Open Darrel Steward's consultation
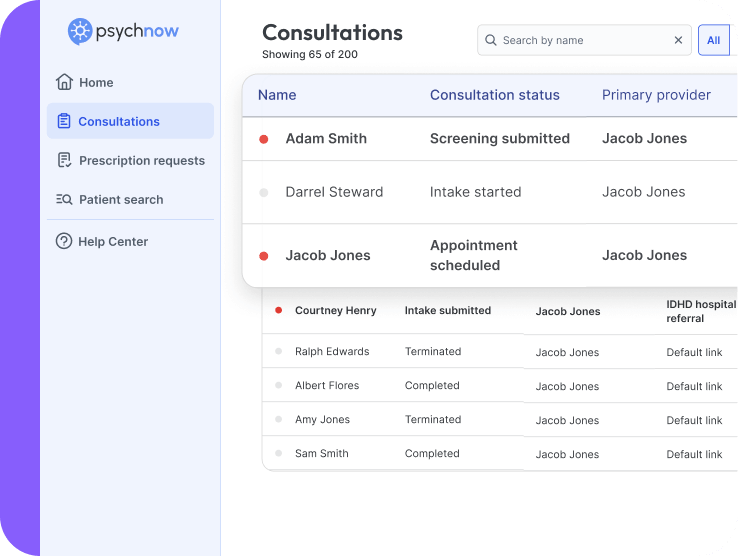This screenshot has width=738, height=556. click(x=334, y=192)
